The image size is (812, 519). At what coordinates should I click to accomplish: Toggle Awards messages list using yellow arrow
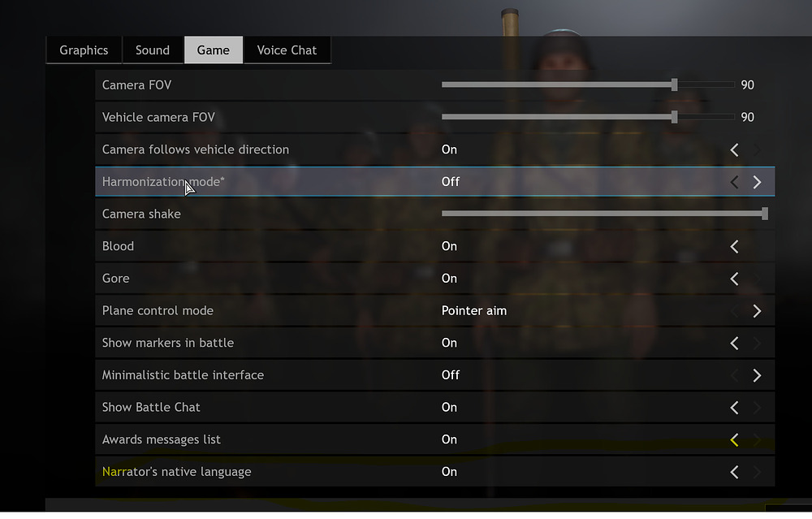(734, 439)
